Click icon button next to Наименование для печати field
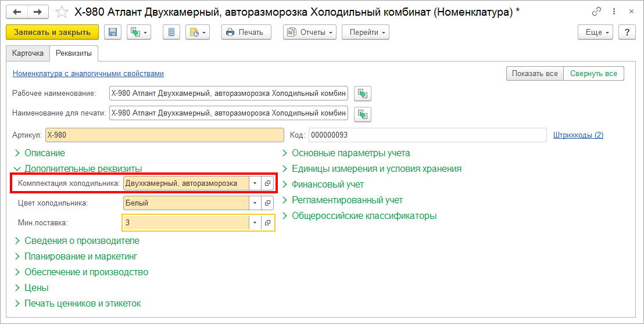 point(363,113)
